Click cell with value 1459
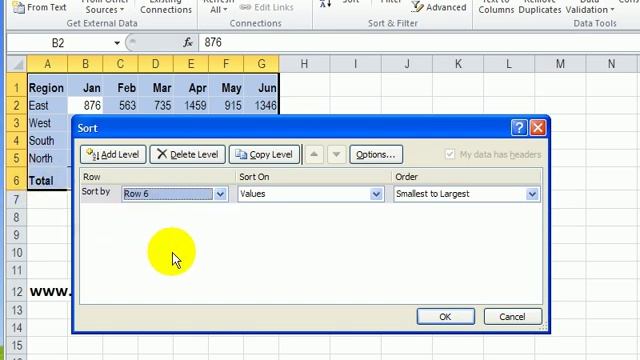This screenshot has height=360, width=640. tap(191, 106)
